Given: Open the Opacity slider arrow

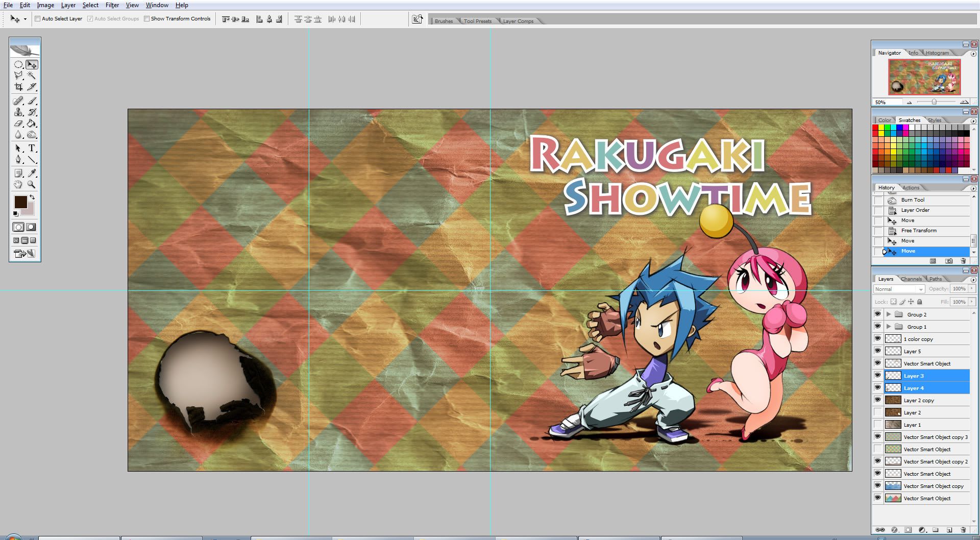Looking at the screenshot, I should (972, 289).
